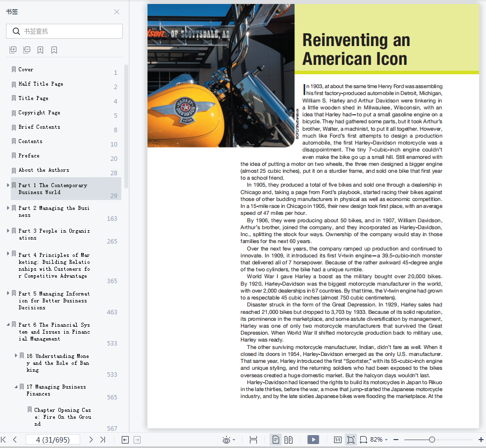Viewport: 486px width, 448px height.
Task: Open Part 6 The Financial System bookmark
Action: (x=54, y=332)
